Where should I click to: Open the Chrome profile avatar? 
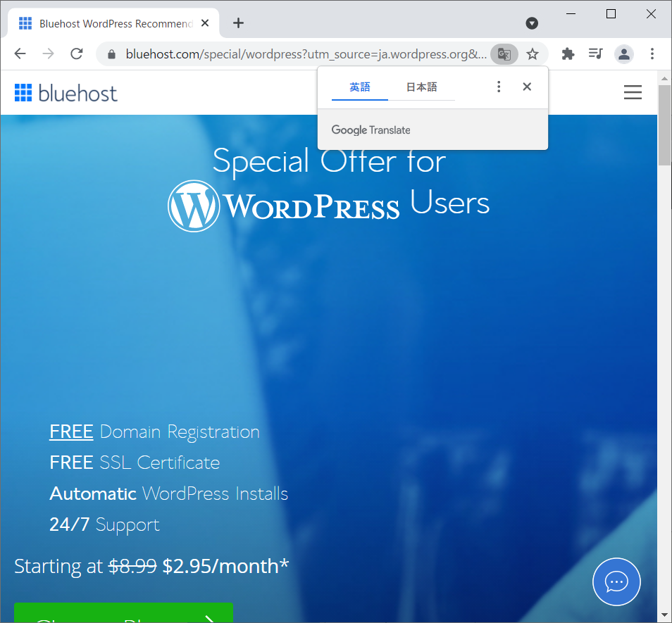click(x=623, y=54)
